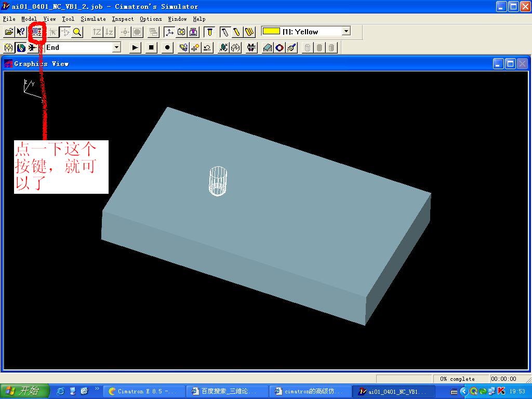Toggle the solid tool display icon
The height and width of the screenshot is (399, 532).
(210, 32)
